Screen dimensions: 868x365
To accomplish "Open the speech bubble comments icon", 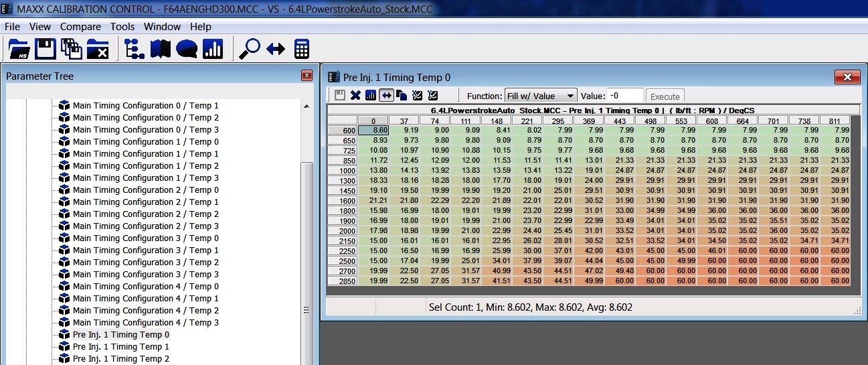I will click(x=187, y=49).
